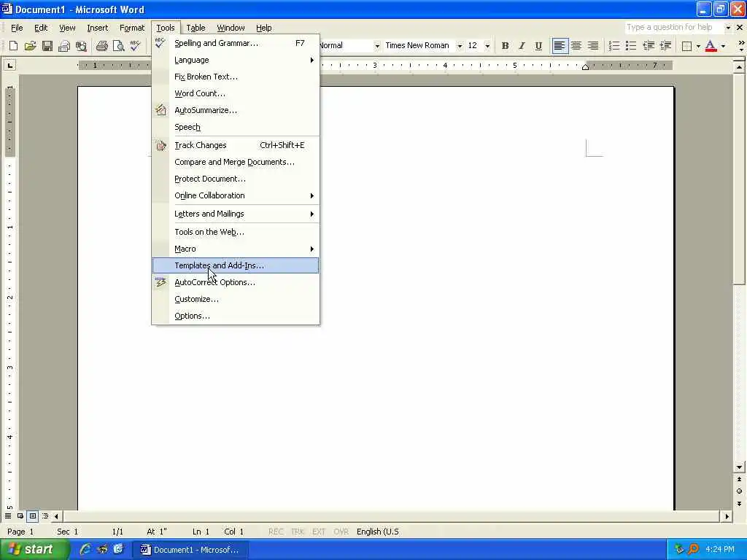Open an existing file from toolbar
Image resolution: width=747 pixels, height=560 pixels.
30,46
